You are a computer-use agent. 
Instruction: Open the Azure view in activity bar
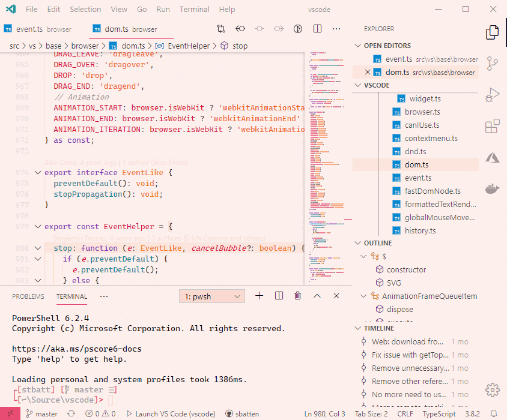(493, 157)
